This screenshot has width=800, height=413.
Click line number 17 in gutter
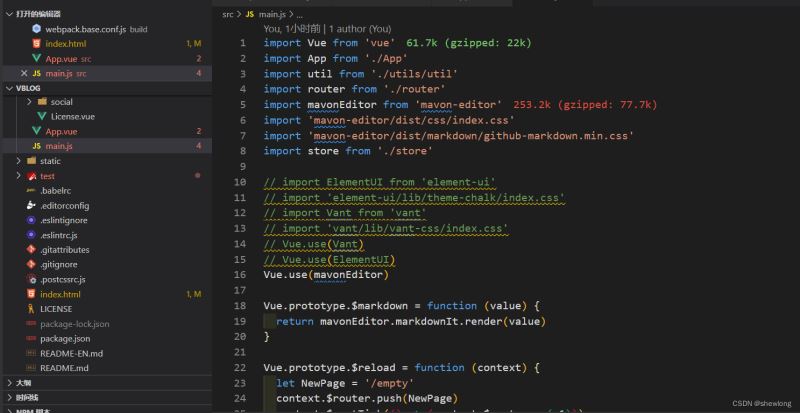click(x=240, y=290)
